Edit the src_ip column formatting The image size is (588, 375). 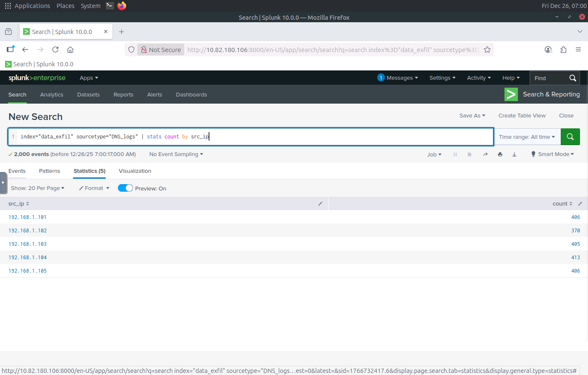320,203
